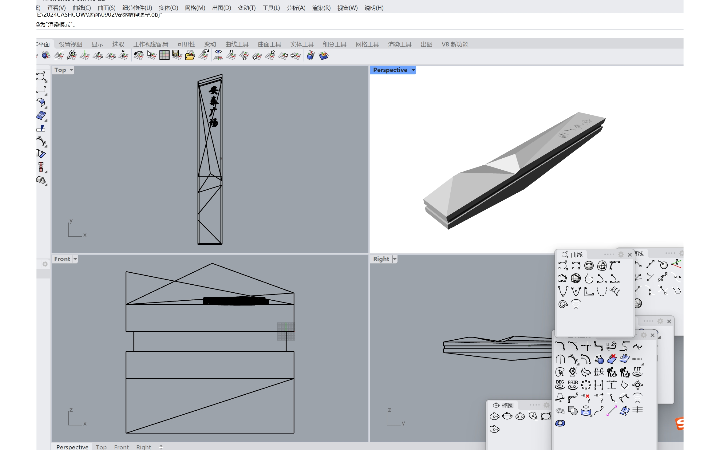
Task: Click the dashed selection rectangle icon in the left sidebar
Action: pyautogui.click(x=41, y=89)
